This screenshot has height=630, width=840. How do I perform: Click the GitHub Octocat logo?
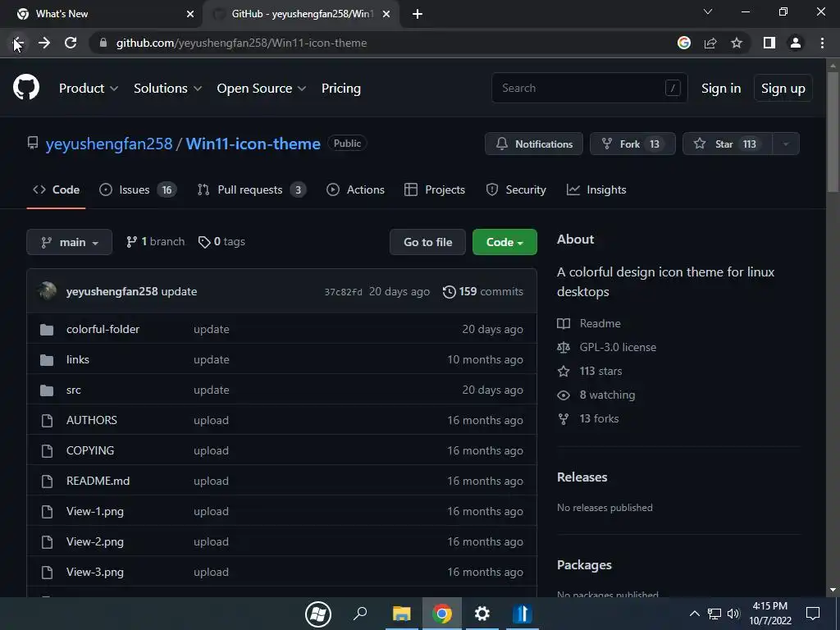[x=25, y=87]
